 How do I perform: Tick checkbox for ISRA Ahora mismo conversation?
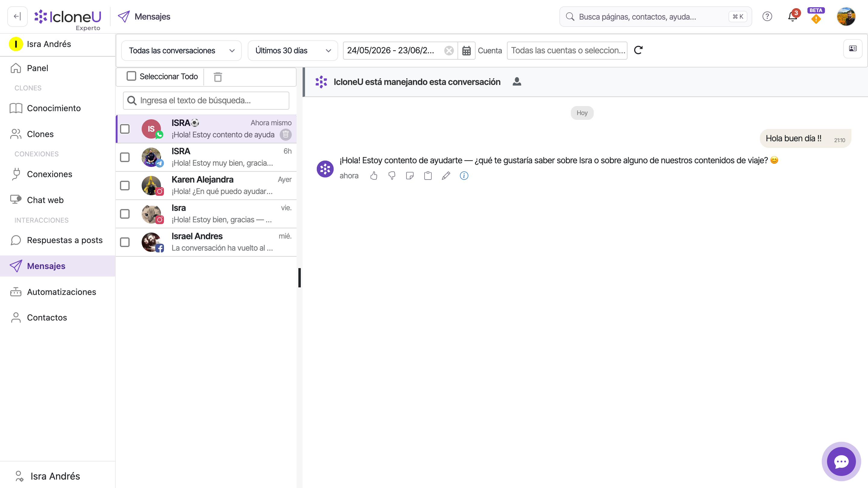[x=125, y=129]
